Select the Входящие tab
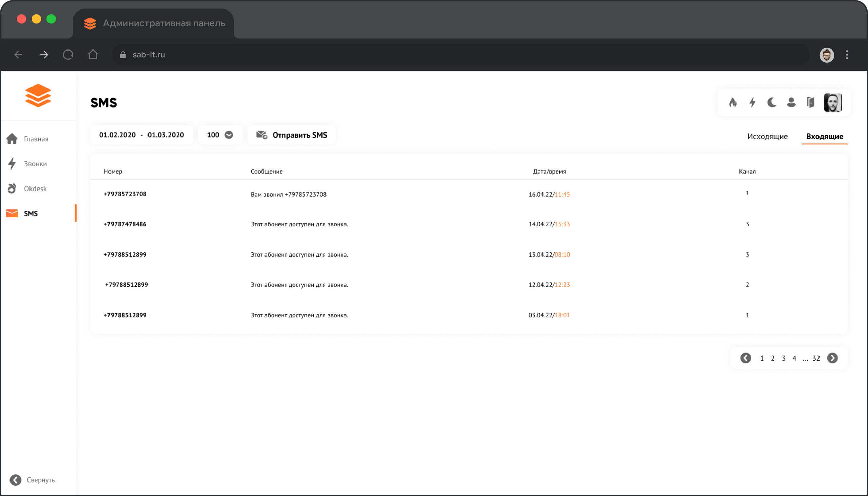 (824, 136)
